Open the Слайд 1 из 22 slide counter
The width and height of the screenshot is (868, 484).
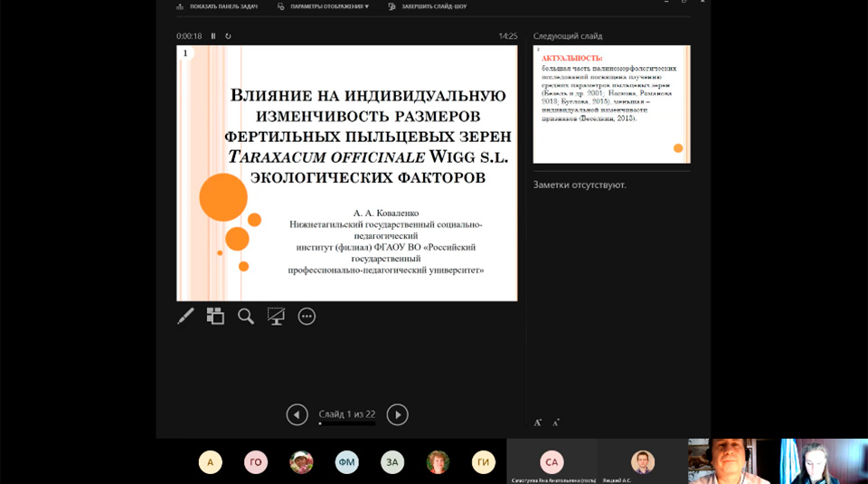point(346,413)
